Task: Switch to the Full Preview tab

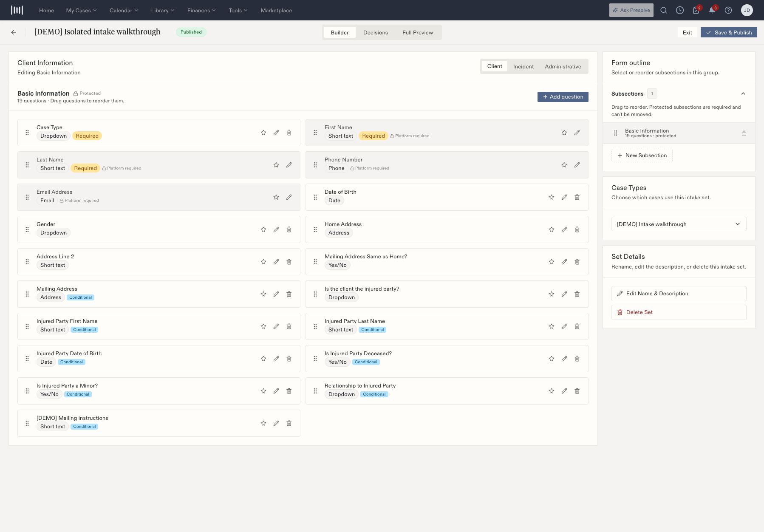Action: click(x=418, y=32)
